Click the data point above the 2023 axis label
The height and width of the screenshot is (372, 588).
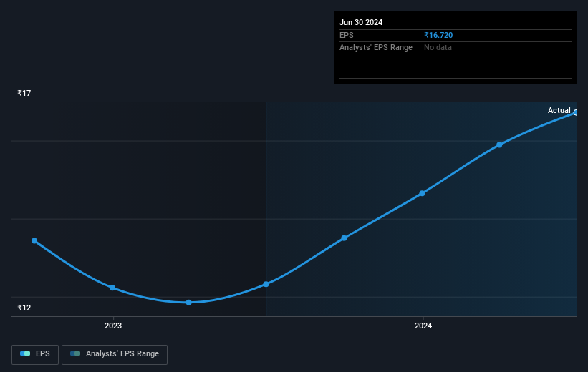(112, 288)
